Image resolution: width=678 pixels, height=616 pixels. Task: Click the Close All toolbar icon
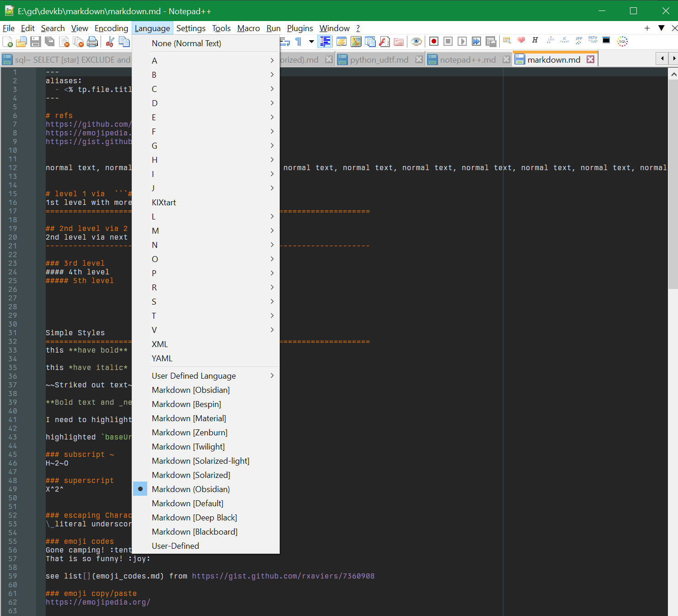(78, 42)
